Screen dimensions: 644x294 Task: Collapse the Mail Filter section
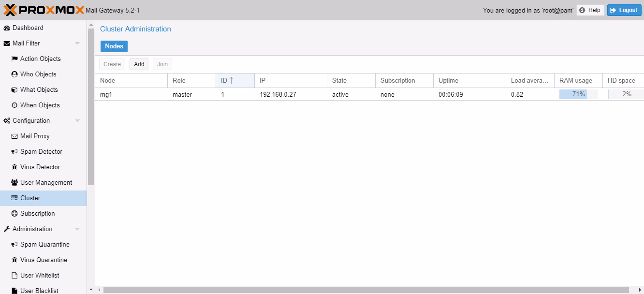pos(77,44)
